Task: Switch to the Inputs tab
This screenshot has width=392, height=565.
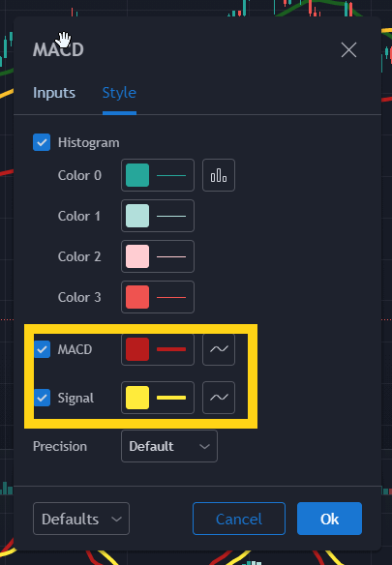Action: [54, 93]
